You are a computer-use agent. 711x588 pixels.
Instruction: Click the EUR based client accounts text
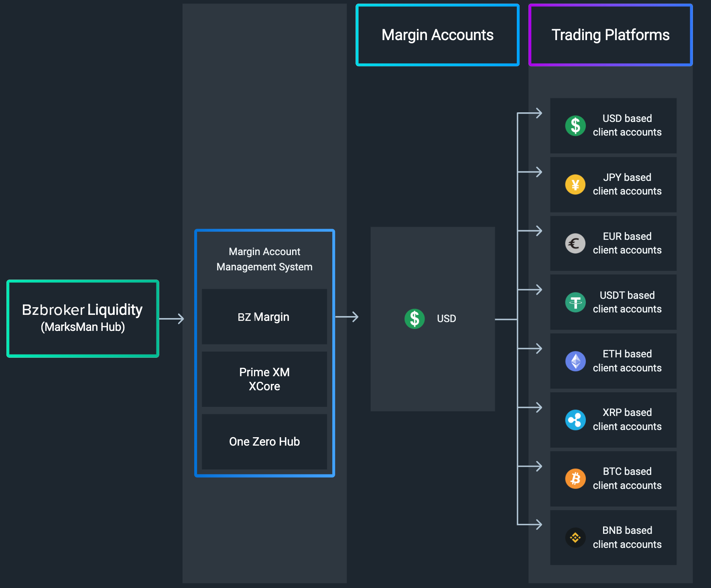click(627, 243)
